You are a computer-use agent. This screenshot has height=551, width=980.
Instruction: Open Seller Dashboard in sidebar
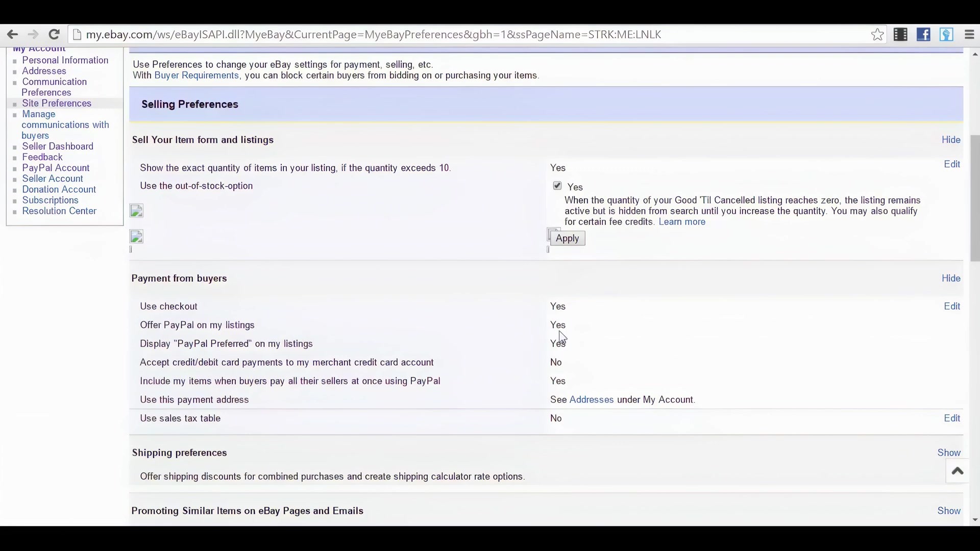(x=58, y=147)
